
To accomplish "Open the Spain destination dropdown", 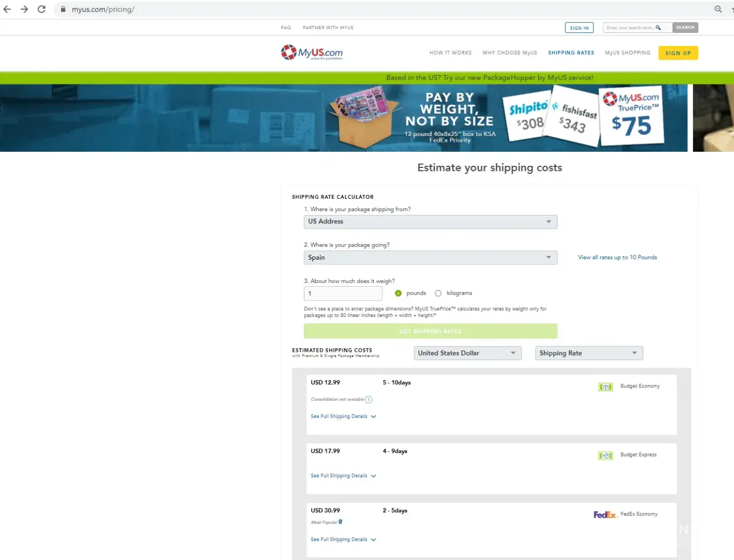I will (x=430, y=258).
